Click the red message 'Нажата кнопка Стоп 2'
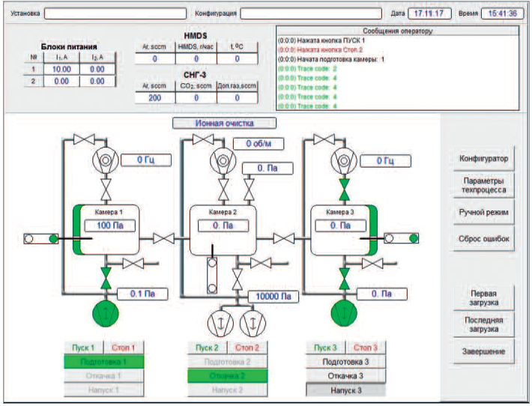 pyautogui.click(x=320, y=50)
